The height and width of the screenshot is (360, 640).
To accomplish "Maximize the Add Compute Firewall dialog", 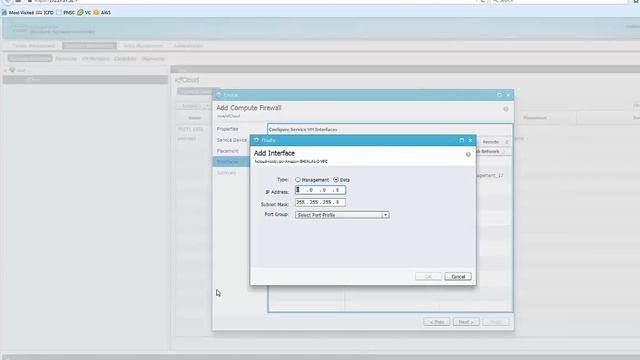I will pyautogui.click(x=499, y=95).
